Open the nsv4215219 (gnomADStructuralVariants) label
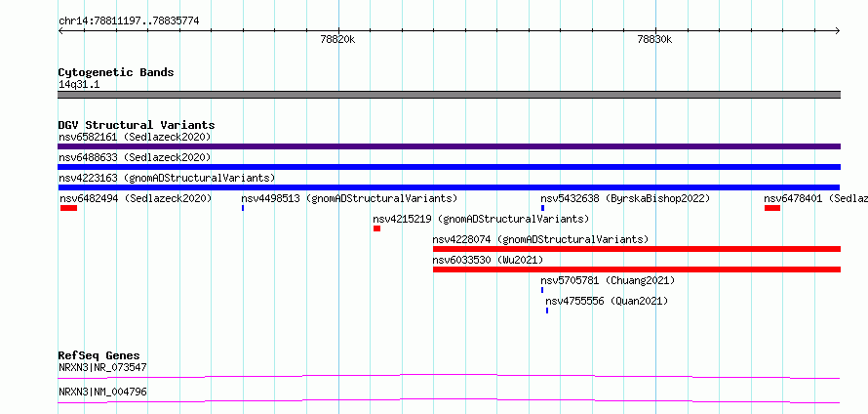This screenshot has height=414, width=868. point(481,219)
